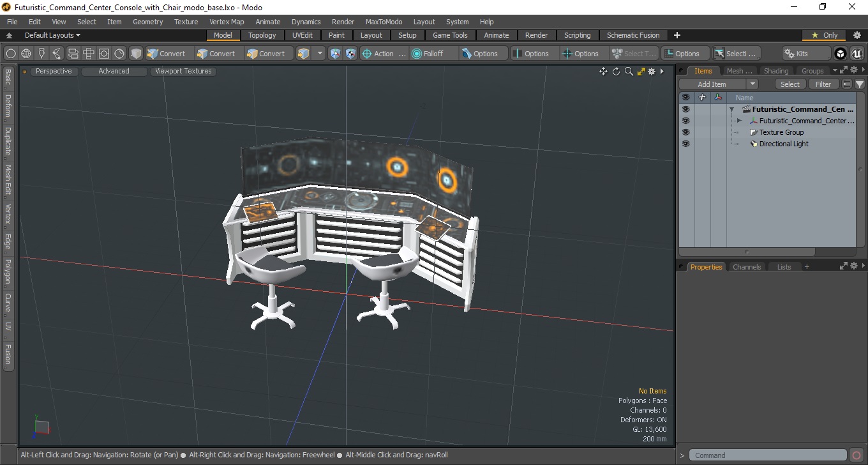This screenshot has width=868, height=465.
Task: Click the Action Center crosshair icon
Action: coord(367,54)
